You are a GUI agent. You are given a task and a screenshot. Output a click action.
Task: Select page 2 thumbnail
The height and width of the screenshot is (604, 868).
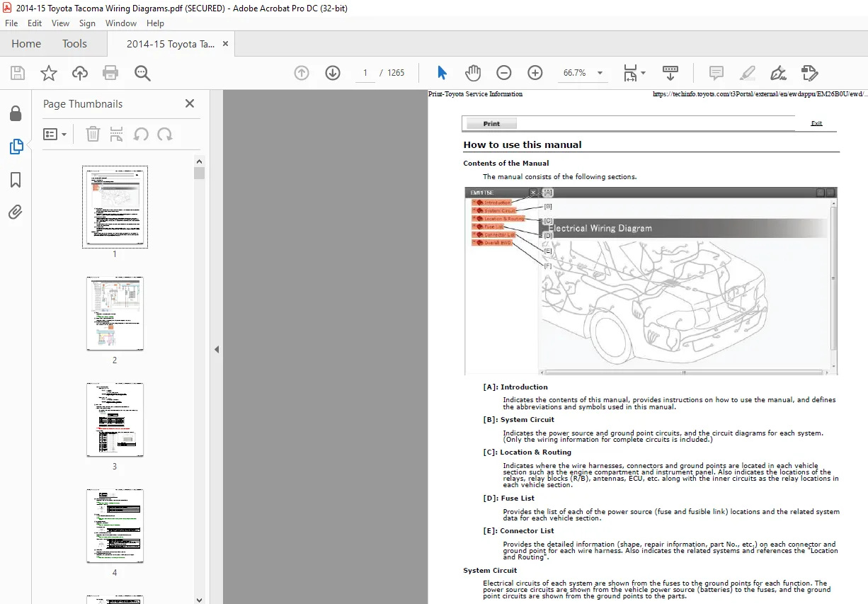pyautogui.click(x=115, y=314)
